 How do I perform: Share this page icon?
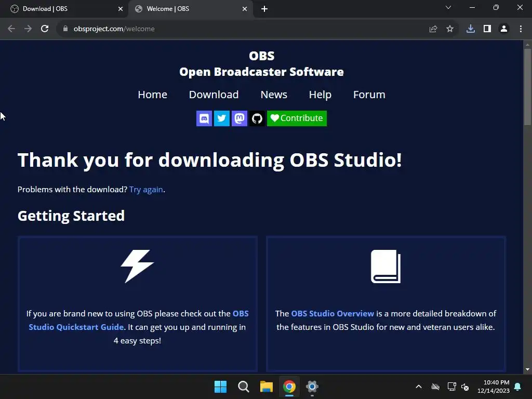click(433, 29)
